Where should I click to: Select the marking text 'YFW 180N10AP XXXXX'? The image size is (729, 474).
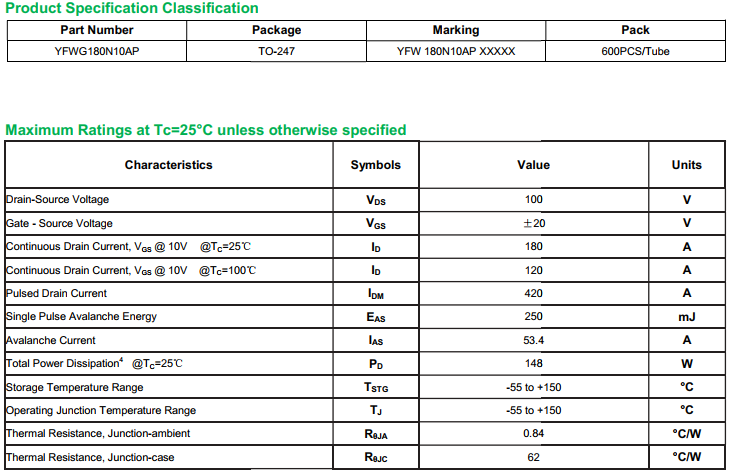(x=455, y=51)
